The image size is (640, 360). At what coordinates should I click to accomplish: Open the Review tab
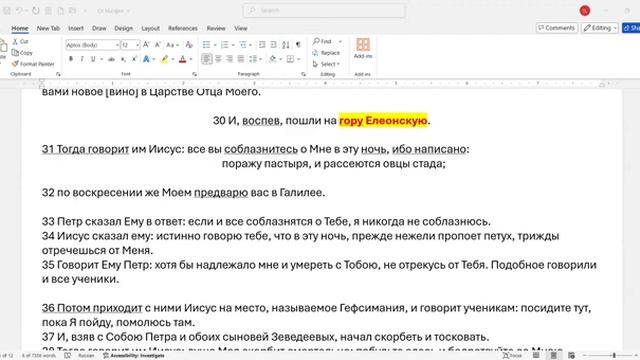tap(216, 28)
